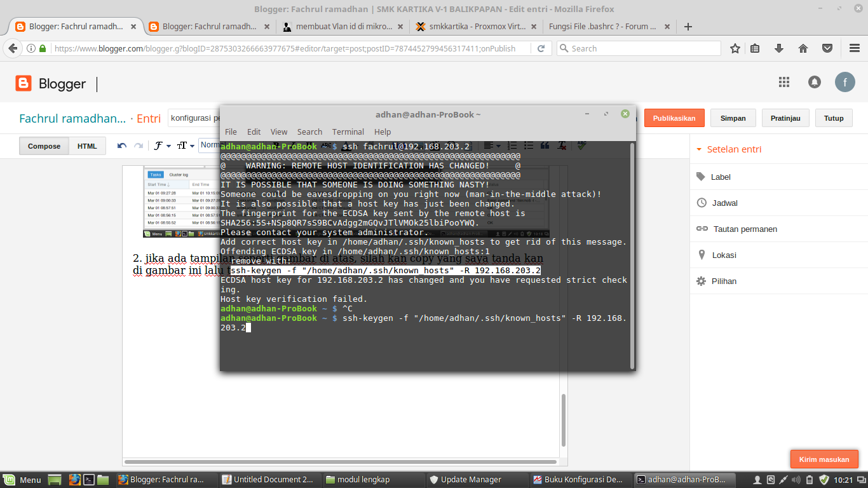
Task: Show desktop using the green panel icon
Action: pos(55,480)
